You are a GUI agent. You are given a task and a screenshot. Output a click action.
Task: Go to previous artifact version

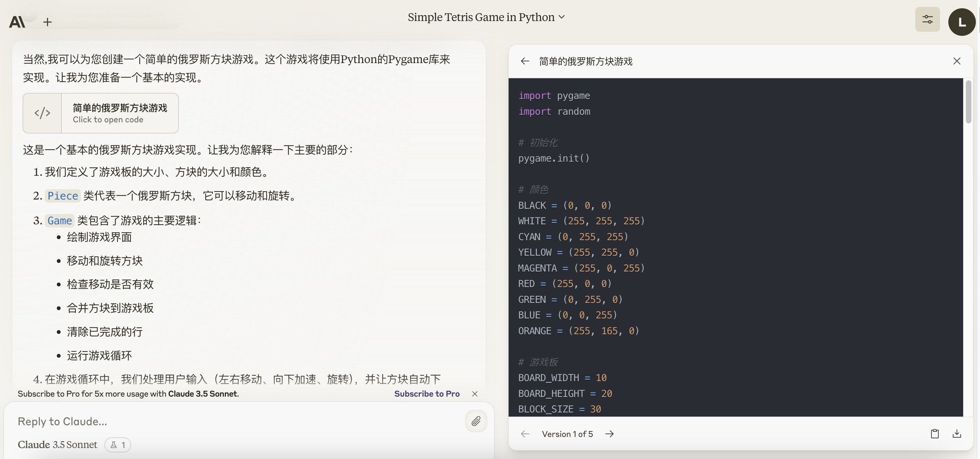[525, 434]
